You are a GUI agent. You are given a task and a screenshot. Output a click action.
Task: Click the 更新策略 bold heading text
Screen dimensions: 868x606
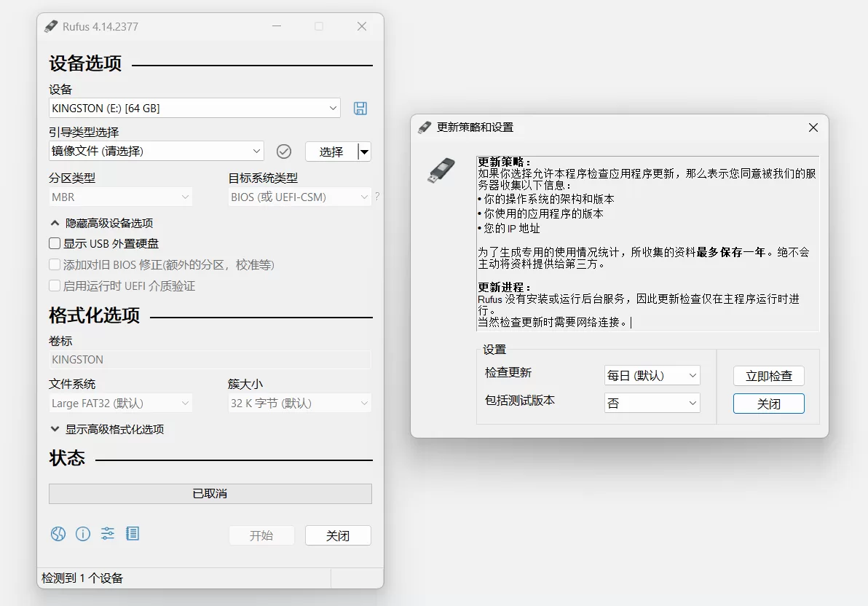tap(504, 162)
